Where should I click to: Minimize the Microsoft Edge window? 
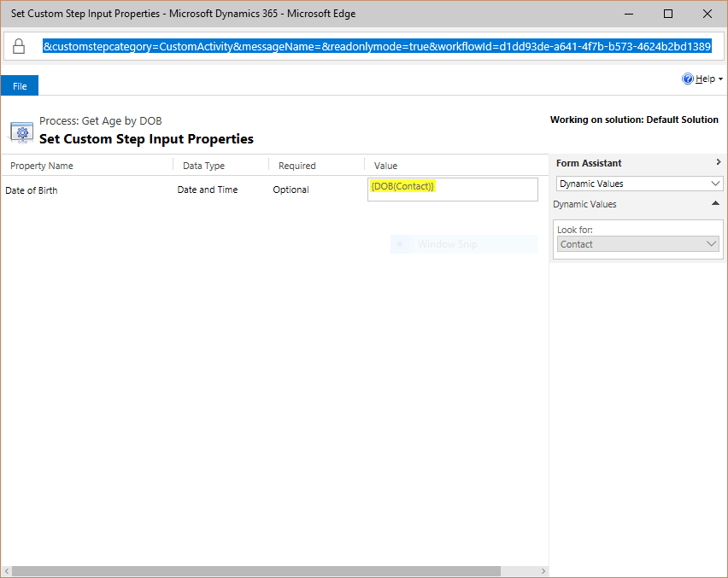[x=629, y=14]
